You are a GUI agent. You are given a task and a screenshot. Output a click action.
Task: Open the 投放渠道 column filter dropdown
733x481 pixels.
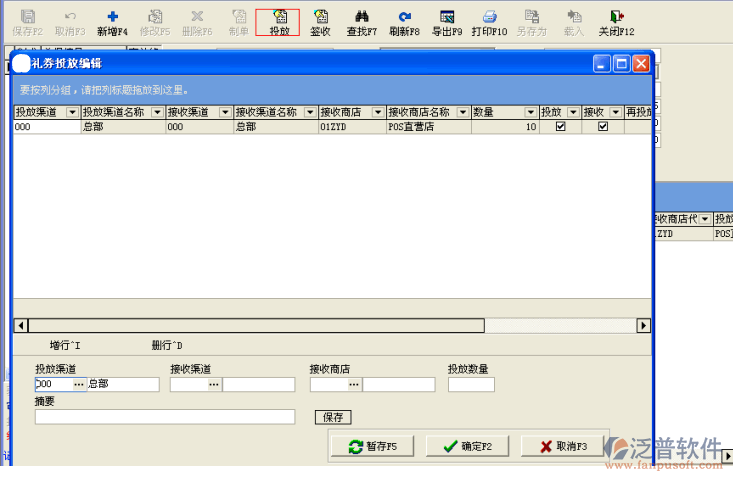pyautogui.click(x=72, y=113)
